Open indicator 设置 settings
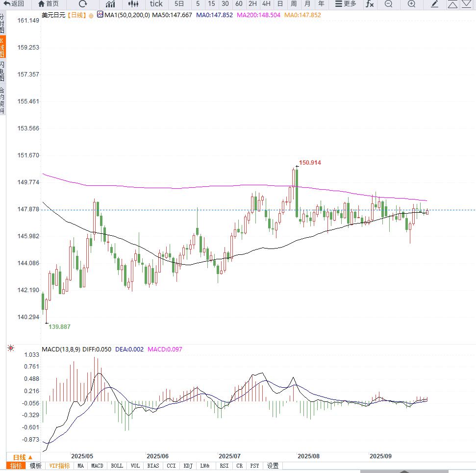Image resolution: width=476 pixels, height=473 pixels. click(x=273, y=466)
